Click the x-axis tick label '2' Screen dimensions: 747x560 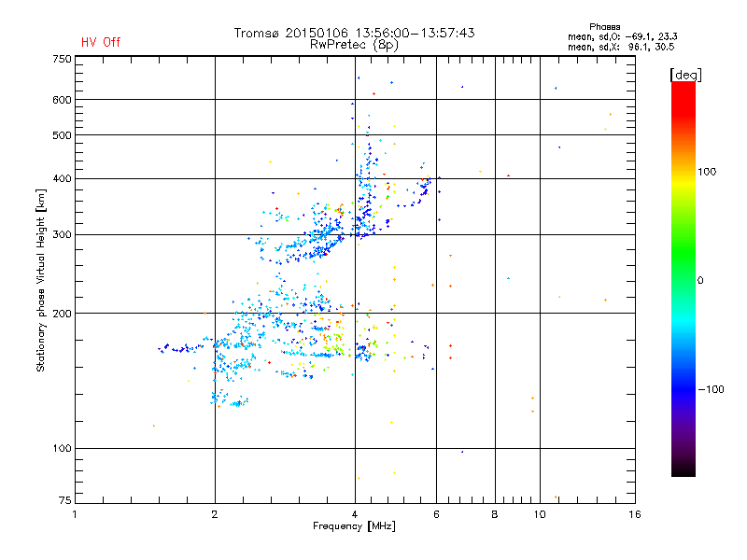215,514
